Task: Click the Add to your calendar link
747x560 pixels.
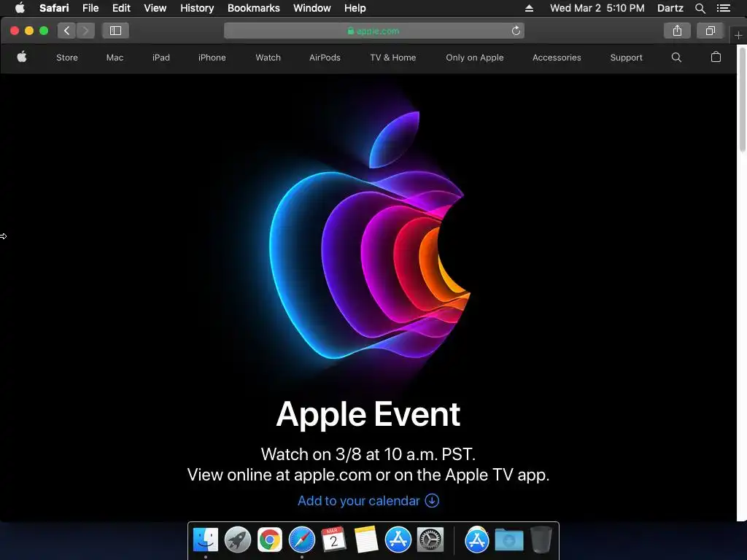Action: (x=359, y=501)
